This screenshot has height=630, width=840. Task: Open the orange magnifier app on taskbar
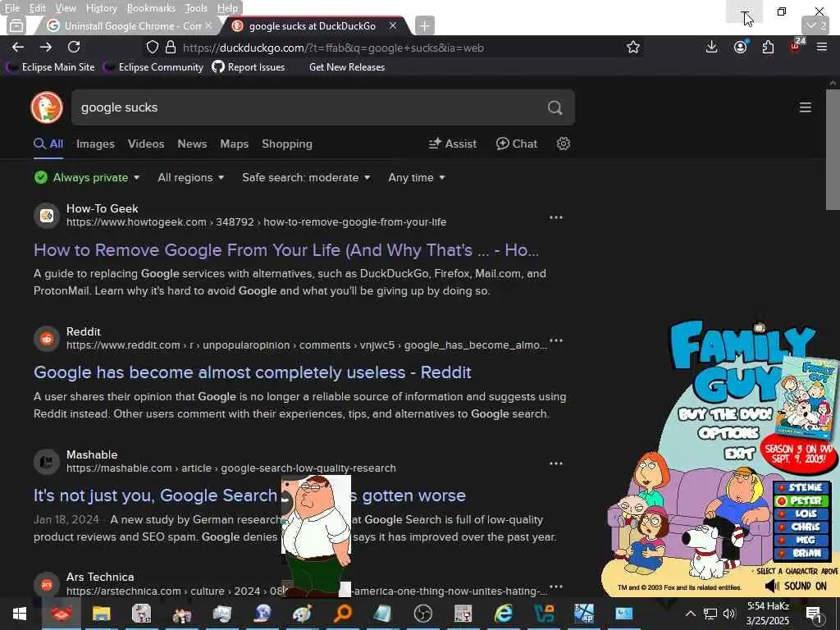pyautogui.click(x=343, y=614)
